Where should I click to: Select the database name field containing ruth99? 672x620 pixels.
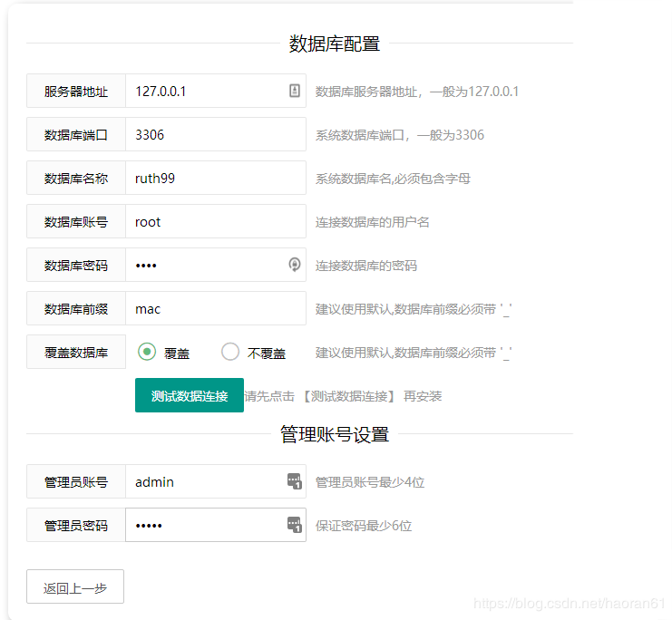click(x=215, y=178)
